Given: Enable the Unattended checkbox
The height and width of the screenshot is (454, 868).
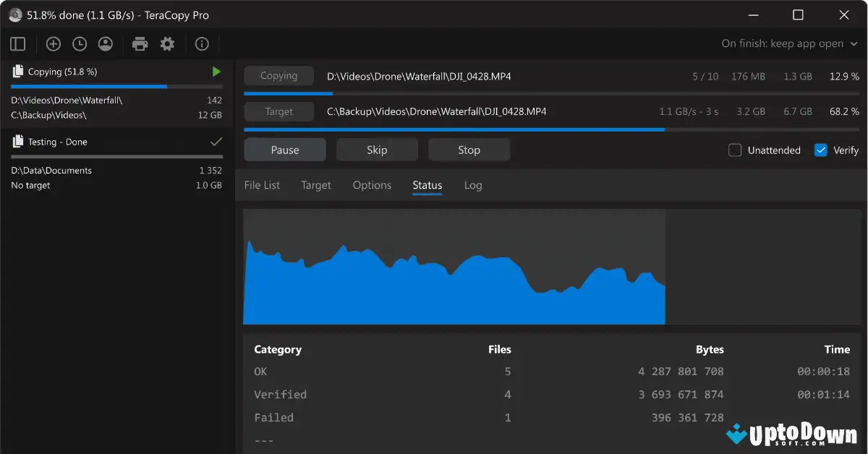Looking at the screenshot, I should (734, 150).
